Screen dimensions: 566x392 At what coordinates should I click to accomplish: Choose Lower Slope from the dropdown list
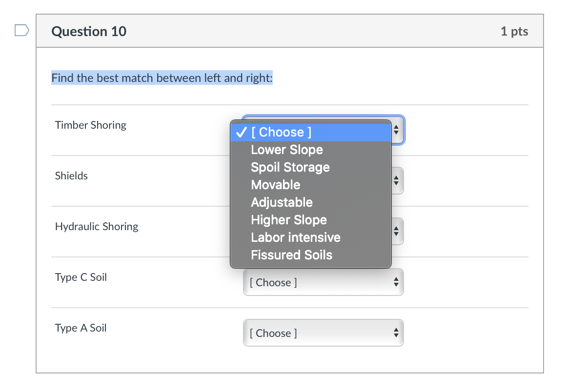click(287, 150)
